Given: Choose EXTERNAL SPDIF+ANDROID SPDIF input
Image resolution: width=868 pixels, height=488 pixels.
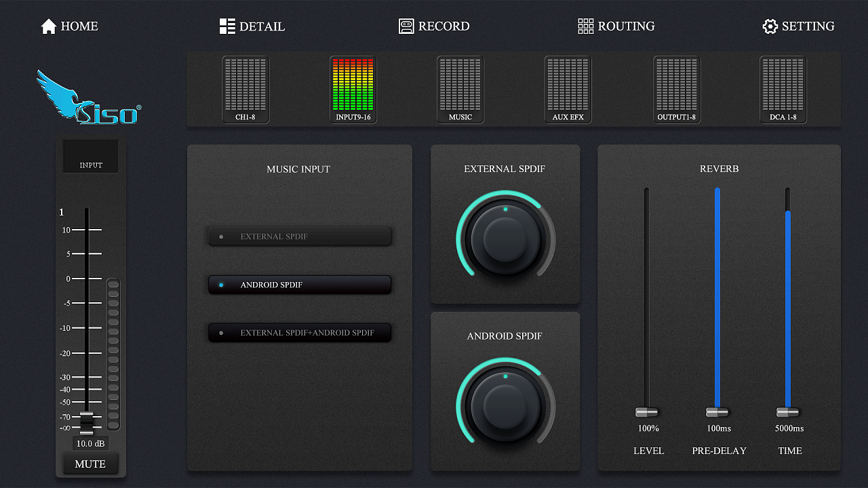Looking at the screenshot, I should tap(300, 333).
